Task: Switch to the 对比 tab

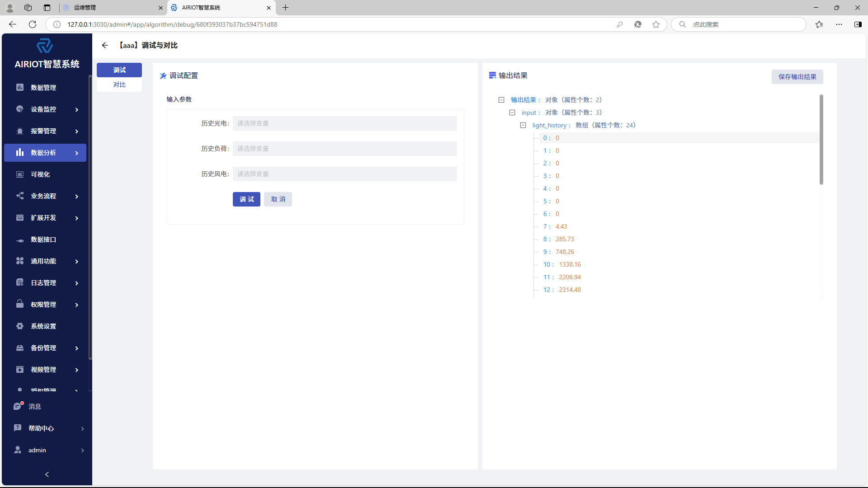Action: click(x=119, y=84)
